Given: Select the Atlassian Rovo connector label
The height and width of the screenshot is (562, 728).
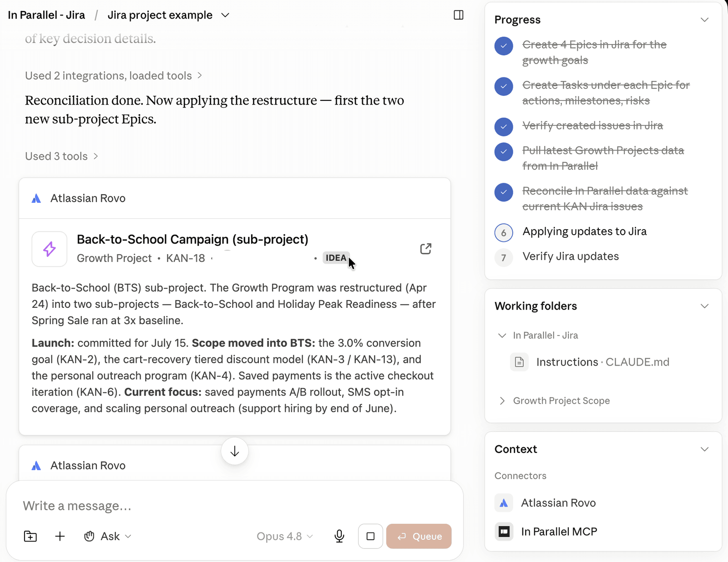Looking at the screenshot, I should click(558, 503).
